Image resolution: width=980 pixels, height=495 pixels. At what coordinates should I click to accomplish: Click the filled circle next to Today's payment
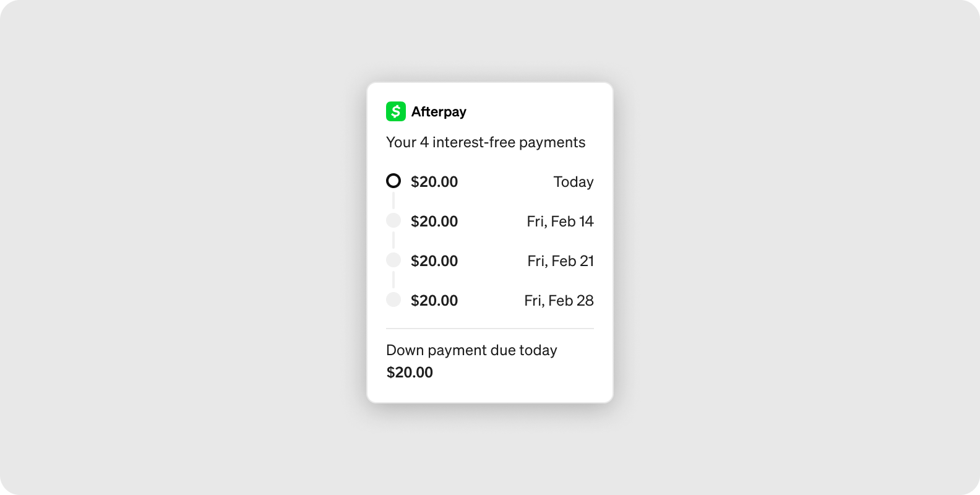tap(394, 181)
